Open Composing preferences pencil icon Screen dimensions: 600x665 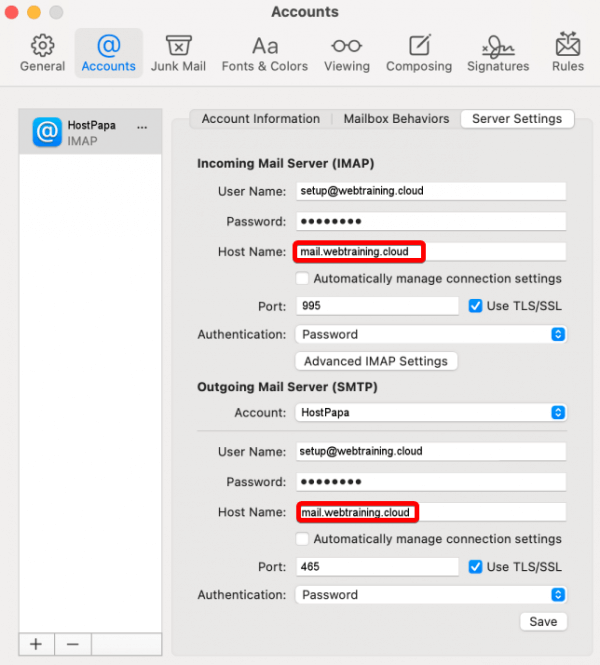[419, 45]
